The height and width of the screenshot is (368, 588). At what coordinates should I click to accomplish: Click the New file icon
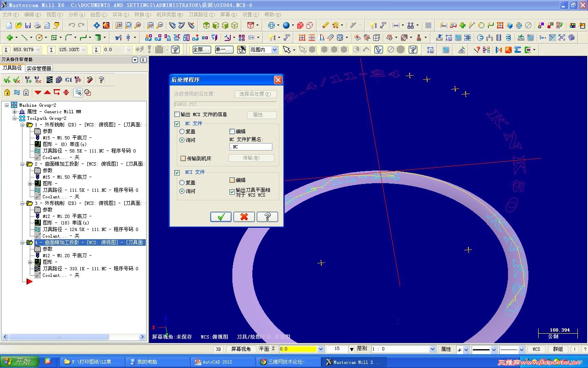click(x=9, y=25)
